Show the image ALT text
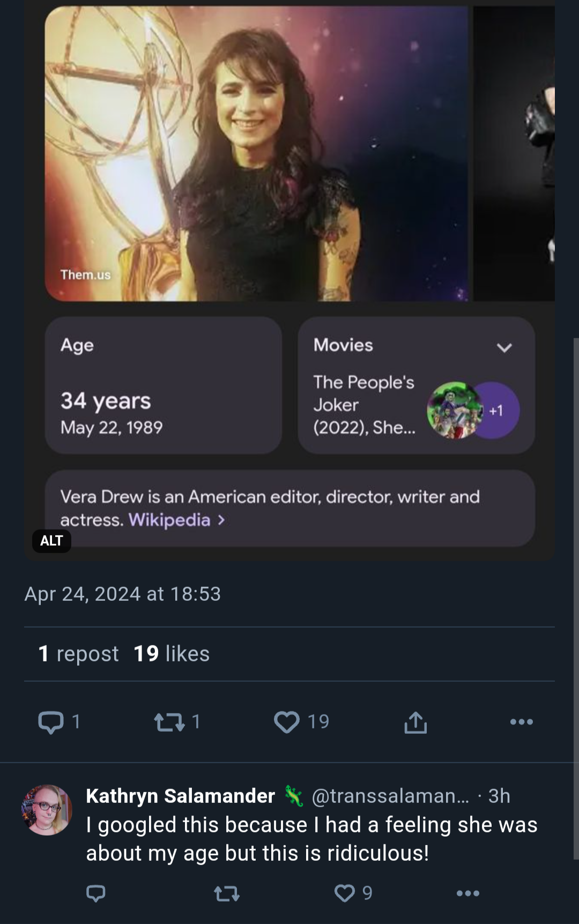 pos(51,541)
